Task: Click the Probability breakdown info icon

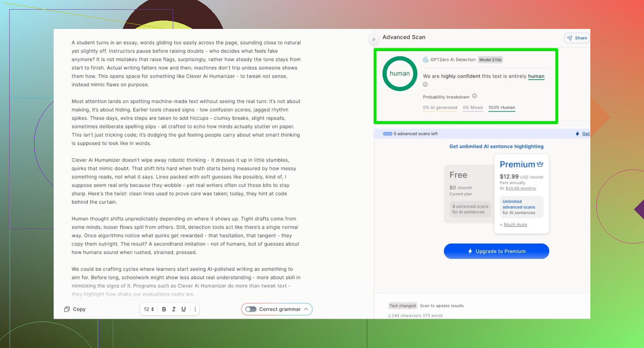Action: click(475, 96)
